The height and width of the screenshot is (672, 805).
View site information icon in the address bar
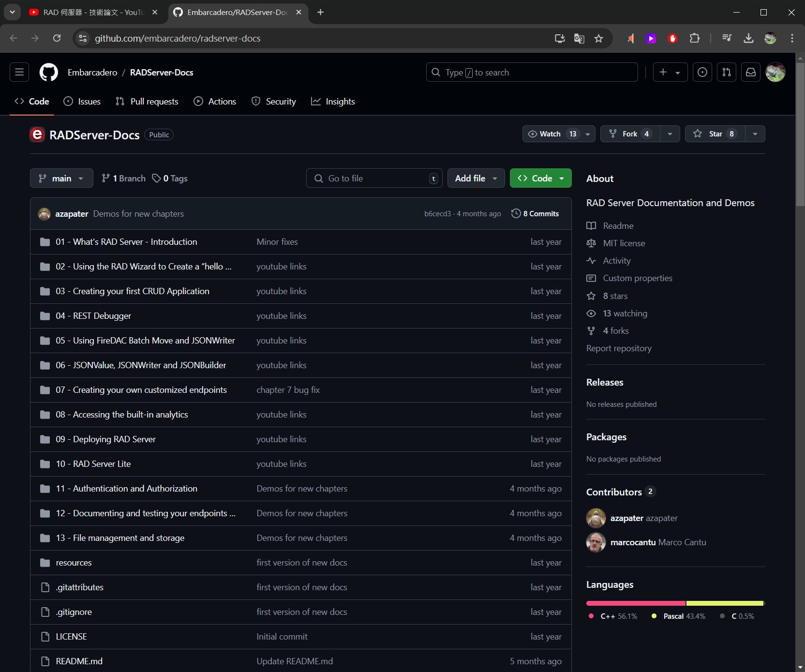[83, 38]
